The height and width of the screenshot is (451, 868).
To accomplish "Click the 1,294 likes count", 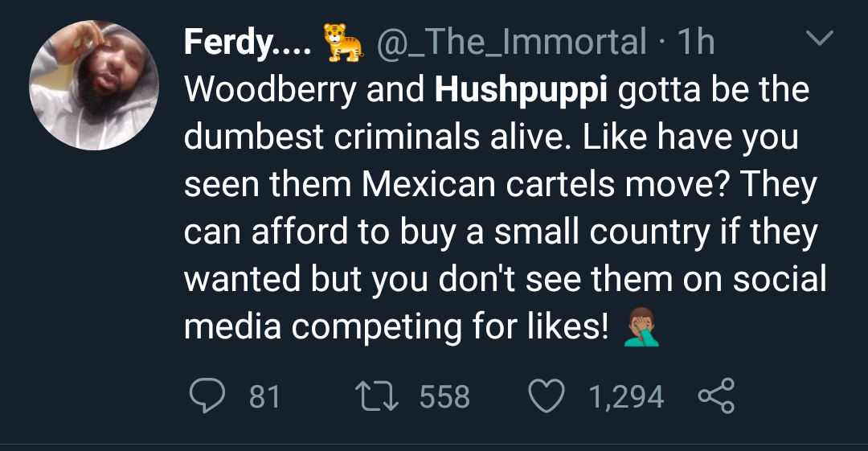I will point(626,397).
